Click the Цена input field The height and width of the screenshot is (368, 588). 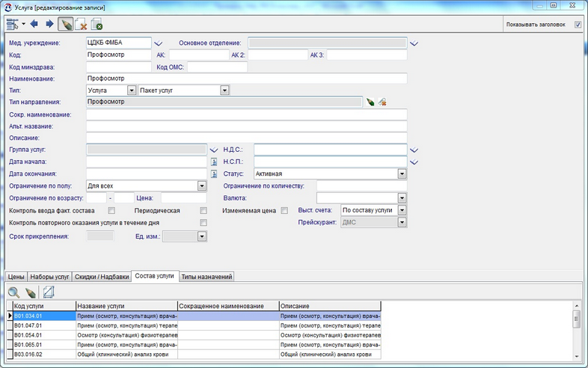click(184, 198)
